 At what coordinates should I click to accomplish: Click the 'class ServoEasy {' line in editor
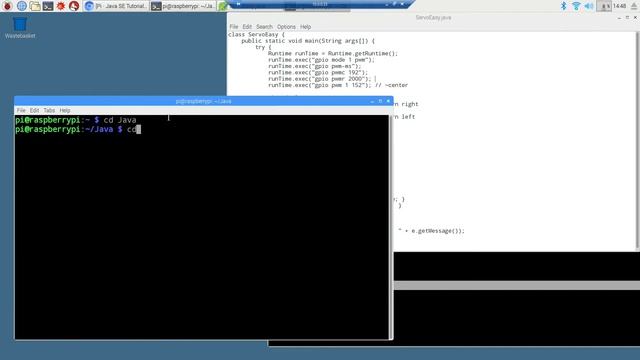point(256,34)
